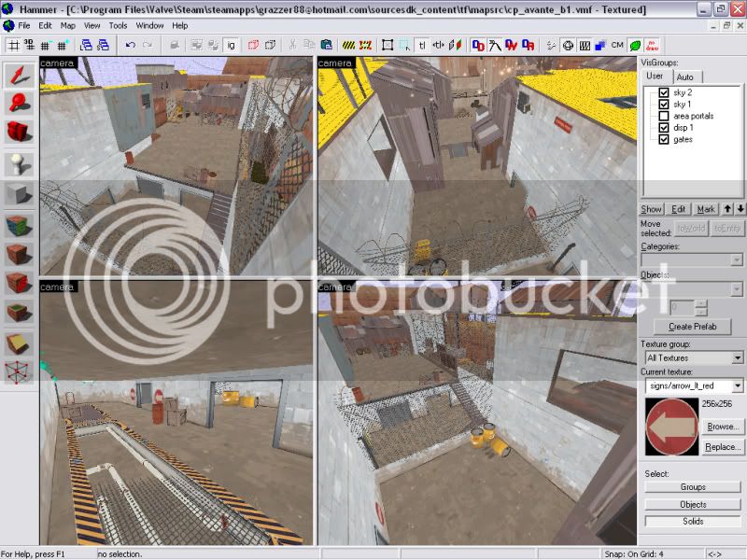The height and width of the screenshot is (560, 747).
Task: Enable the area portals visgroup checkbox
Action: pyautogui.click(x=664, y=116)
